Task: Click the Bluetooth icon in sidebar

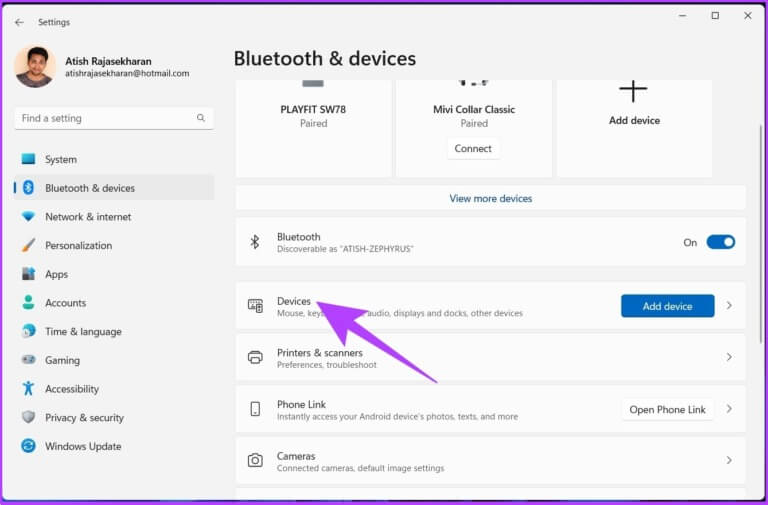Action: (x=28, y=188)
